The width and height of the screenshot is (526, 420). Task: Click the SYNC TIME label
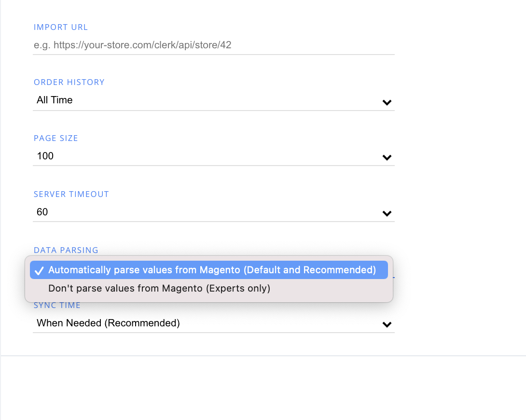pos(57,306)
